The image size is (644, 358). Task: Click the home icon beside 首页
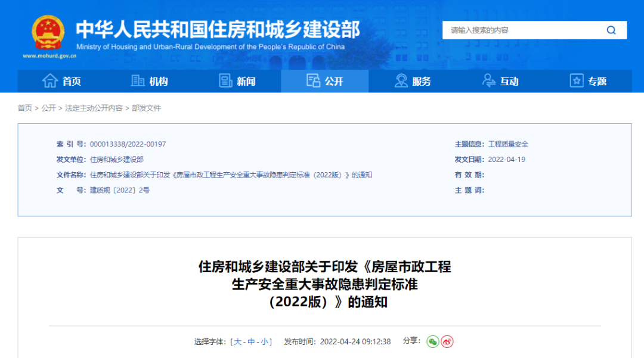(49, 81)
